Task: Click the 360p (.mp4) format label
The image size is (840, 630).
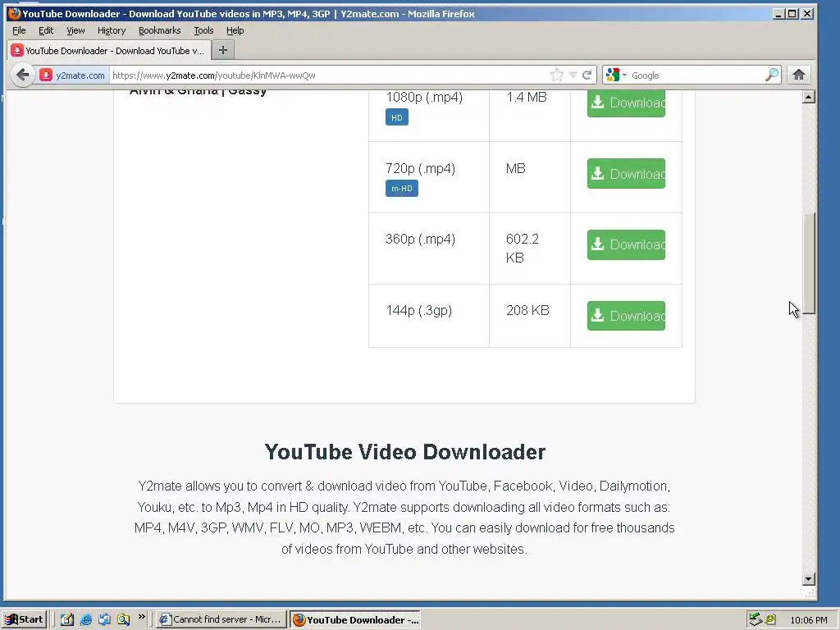Action: (x=421, y=239)
